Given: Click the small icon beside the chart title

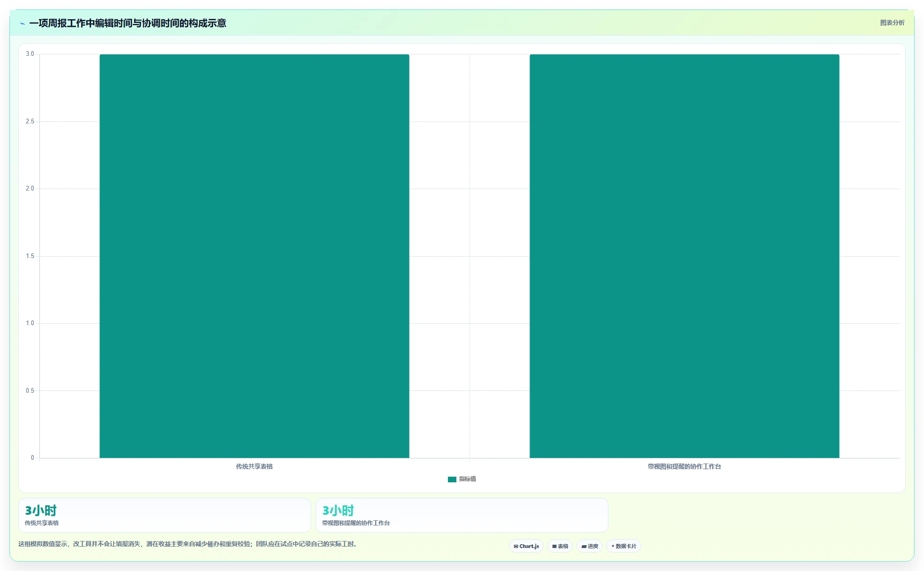Looking at the screenshot, I should coord(22,23).
